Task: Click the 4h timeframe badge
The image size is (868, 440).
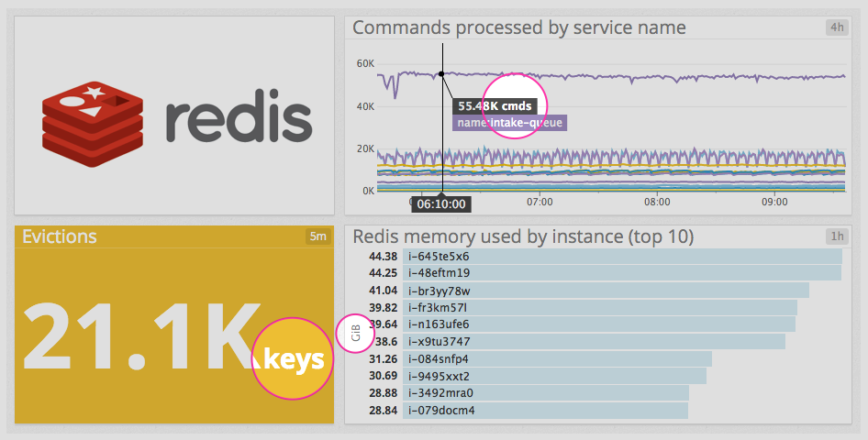Action: point(836,27)
